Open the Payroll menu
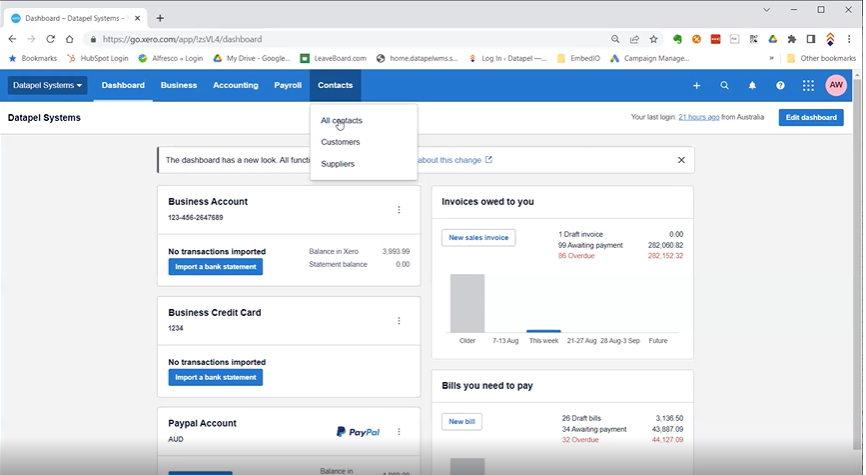The height and width of the screenshot is (475, 866). [x=288, y=86]
